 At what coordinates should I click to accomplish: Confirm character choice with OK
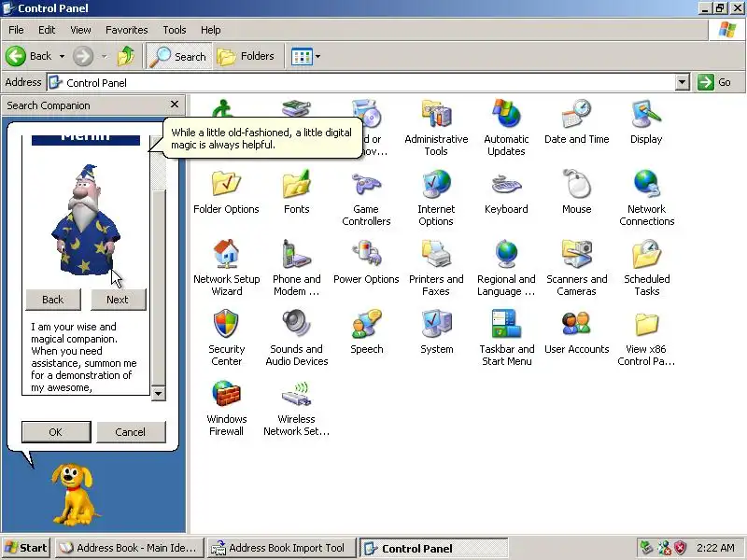pyautogui.click(x=56, y=432)
